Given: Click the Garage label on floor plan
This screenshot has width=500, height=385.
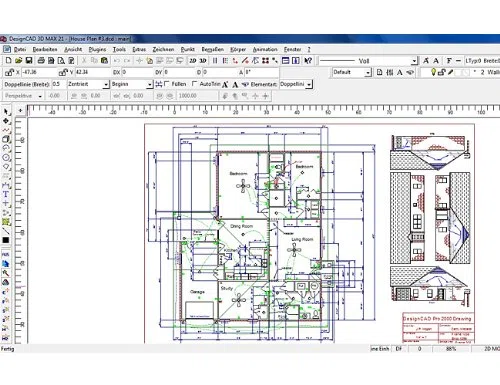Looking at the screenshot, I should [x=197, y=292].
